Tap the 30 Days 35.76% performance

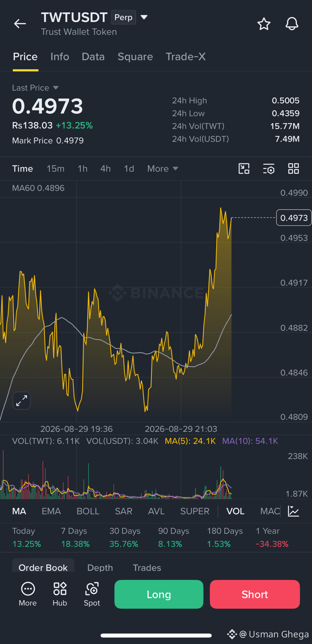125,538
